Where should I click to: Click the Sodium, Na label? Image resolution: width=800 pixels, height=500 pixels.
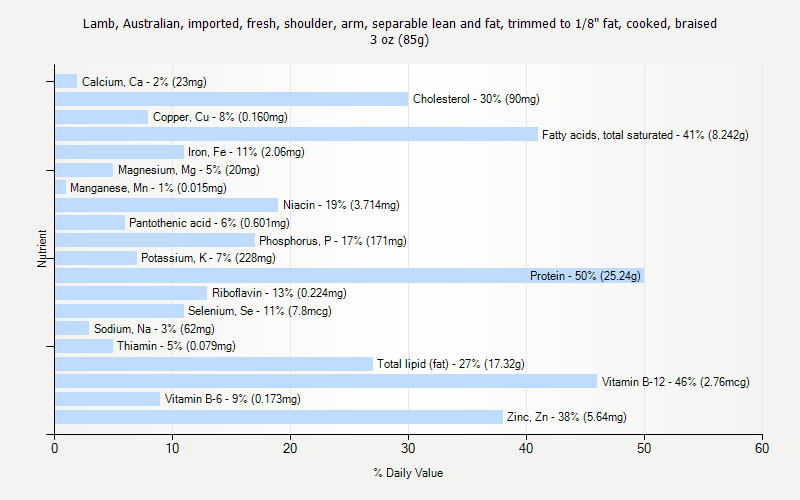[x=154, y=329]
